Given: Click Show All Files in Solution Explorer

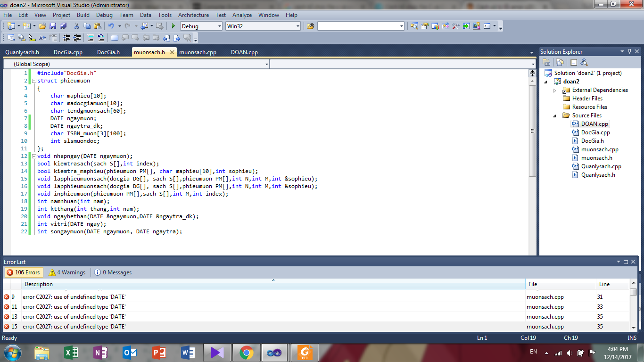Looking at the screenshot, I should [x=560, y=62].
